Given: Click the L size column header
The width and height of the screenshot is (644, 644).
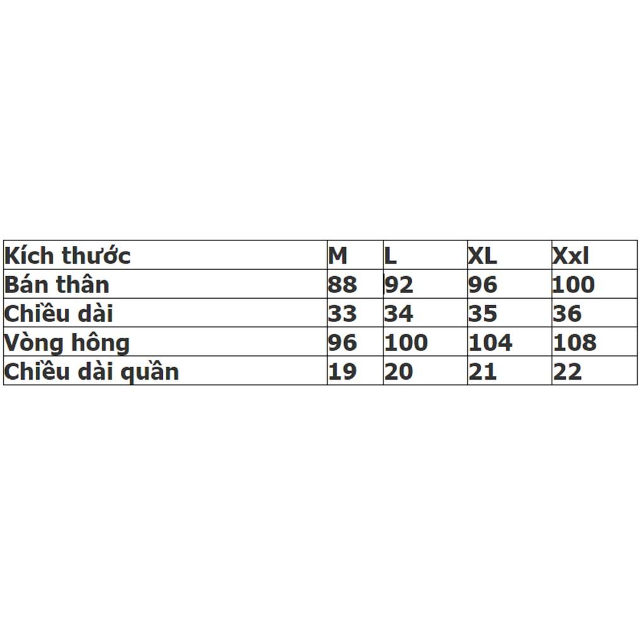Looking at the screenshot, I should tap(426, 255).
